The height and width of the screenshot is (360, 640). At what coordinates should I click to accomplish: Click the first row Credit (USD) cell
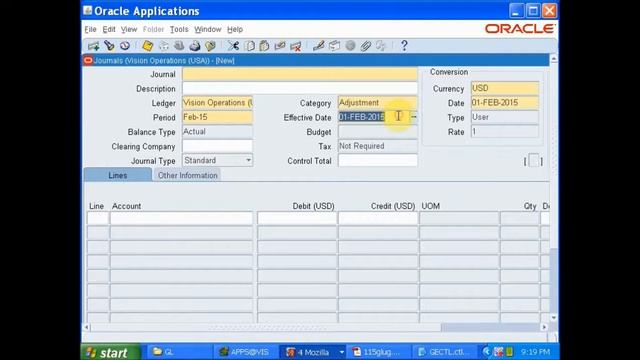pyautogui.click(x=378, y=218)
